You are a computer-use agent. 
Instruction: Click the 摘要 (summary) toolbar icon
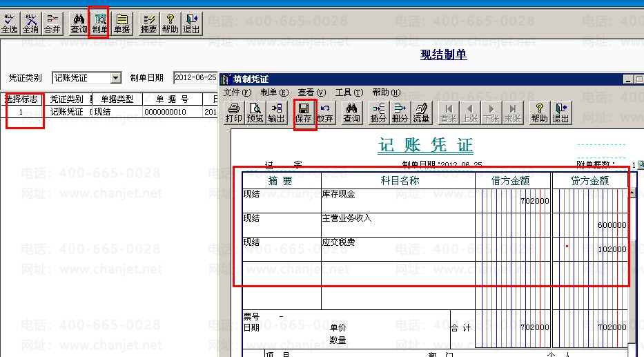pyautogui.click(x=148, y=24)
